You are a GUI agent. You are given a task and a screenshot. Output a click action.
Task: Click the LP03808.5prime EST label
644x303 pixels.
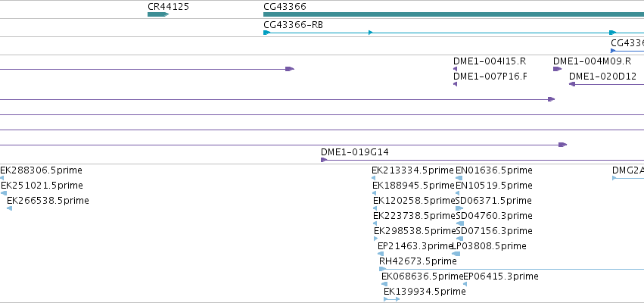point(489,246)
